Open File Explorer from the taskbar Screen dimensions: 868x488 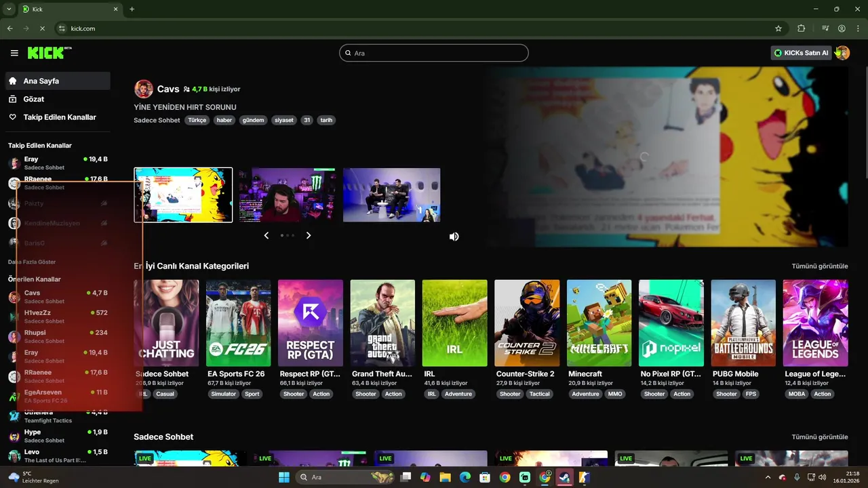445,477
